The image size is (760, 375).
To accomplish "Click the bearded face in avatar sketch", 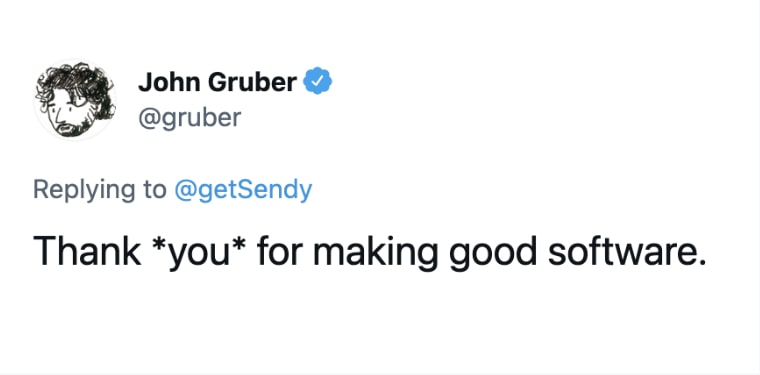I will pyautogui.click(x=66, y=115).
